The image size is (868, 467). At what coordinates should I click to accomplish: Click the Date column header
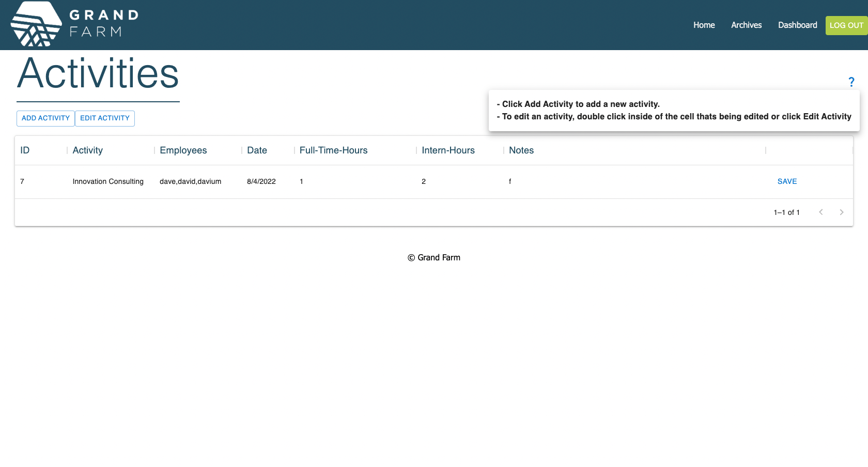[257, 150]
